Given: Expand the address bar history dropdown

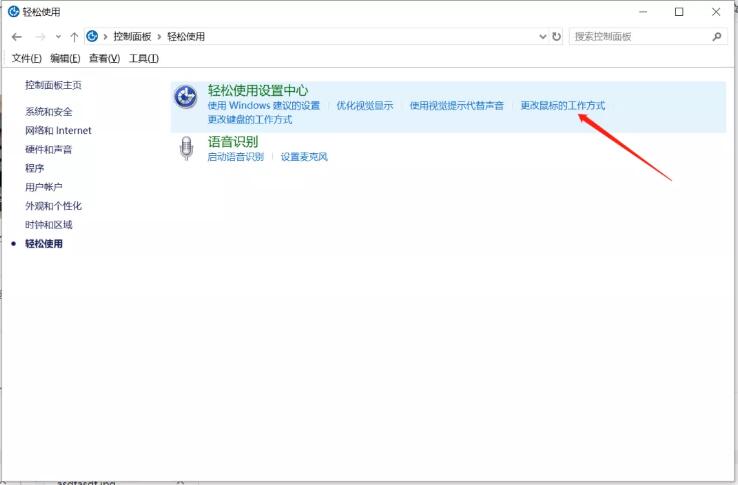Looking at the screenshot, I should (542, 37).
